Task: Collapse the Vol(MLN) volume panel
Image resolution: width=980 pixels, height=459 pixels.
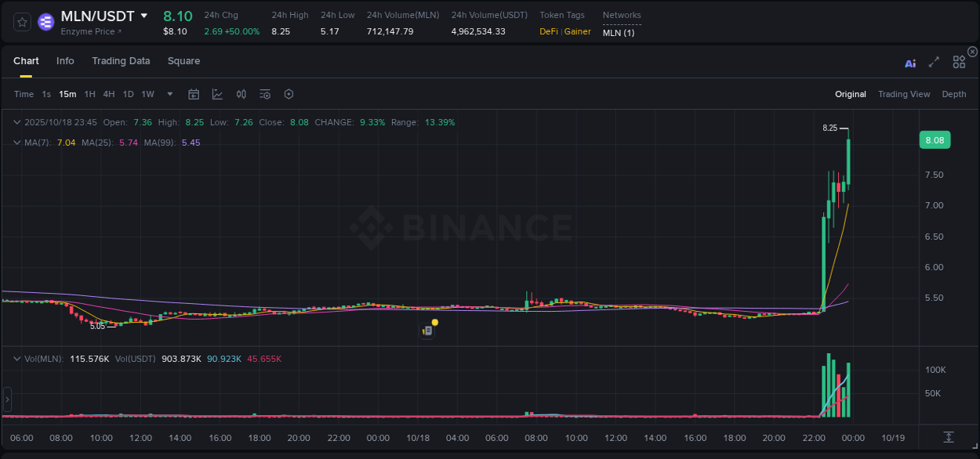Action: pos(17,358)
